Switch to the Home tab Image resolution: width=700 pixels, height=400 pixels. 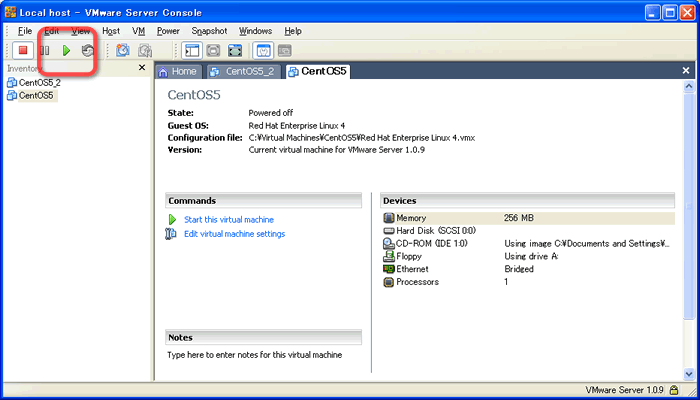coord(179,71)
